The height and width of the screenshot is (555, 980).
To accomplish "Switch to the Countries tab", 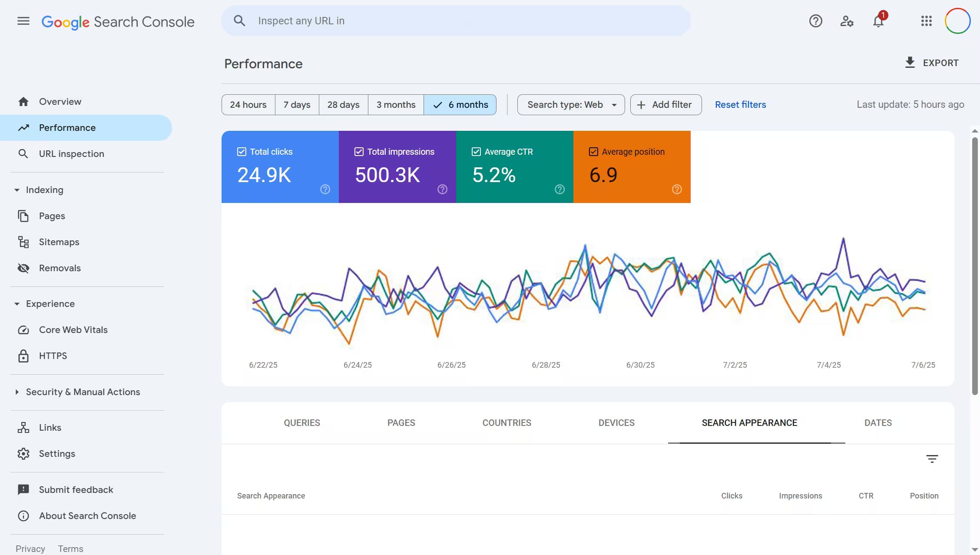I will (507, 422).
